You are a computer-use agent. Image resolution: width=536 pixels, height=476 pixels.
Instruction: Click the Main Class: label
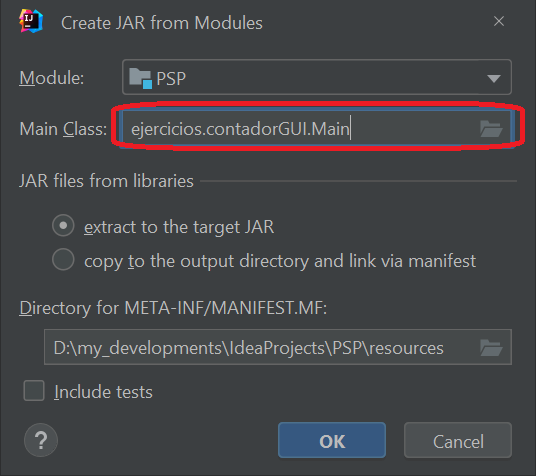[63, 129]
